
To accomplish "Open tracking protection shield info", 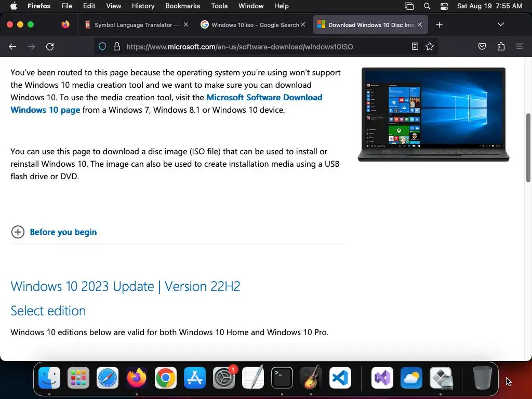I will pos(102,46).
